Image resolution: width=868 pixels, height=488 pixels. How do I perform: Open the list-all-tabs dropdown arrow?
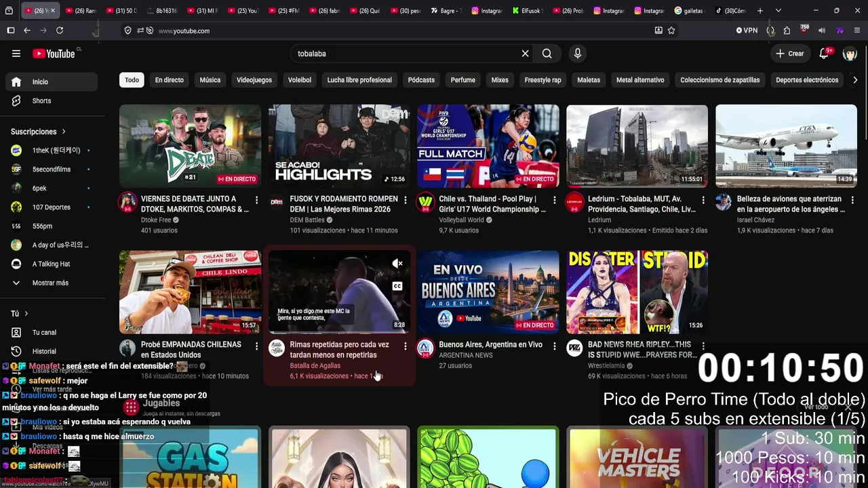point(778,11)
